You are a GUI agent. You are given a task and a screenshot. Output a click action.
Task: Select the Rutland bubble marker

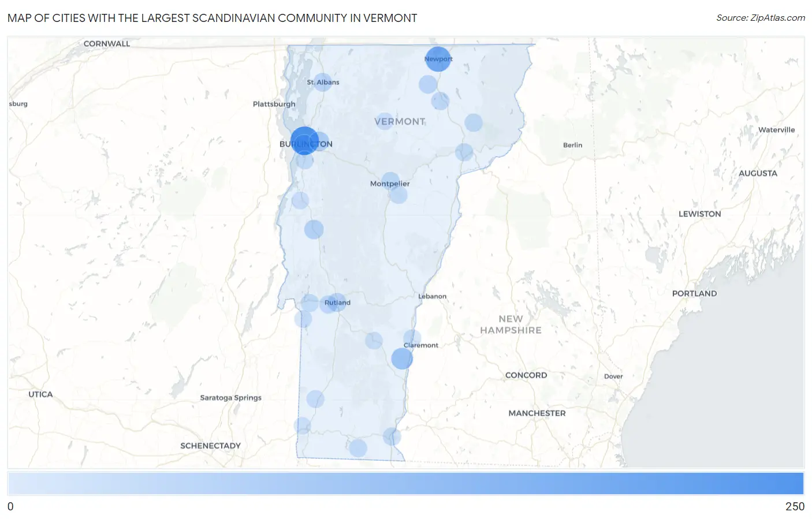[x=337, y=302]
